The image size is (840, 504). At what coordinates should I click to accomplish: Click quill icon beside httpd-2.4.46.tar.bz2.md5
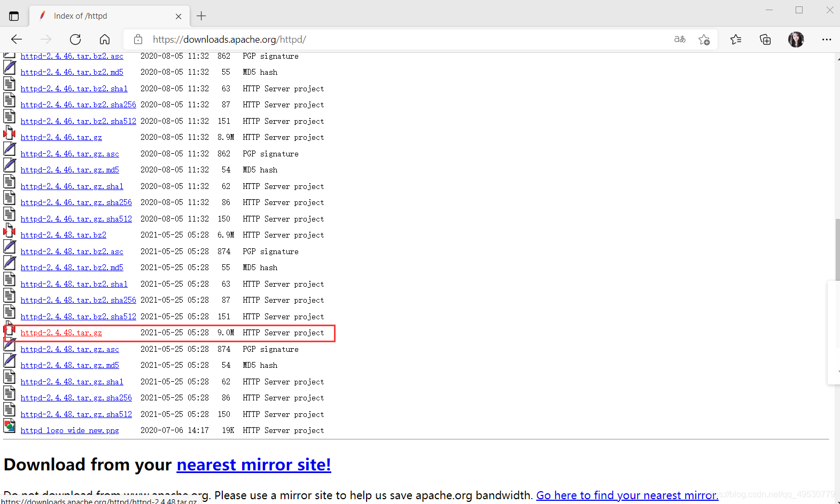click(10, 67)
